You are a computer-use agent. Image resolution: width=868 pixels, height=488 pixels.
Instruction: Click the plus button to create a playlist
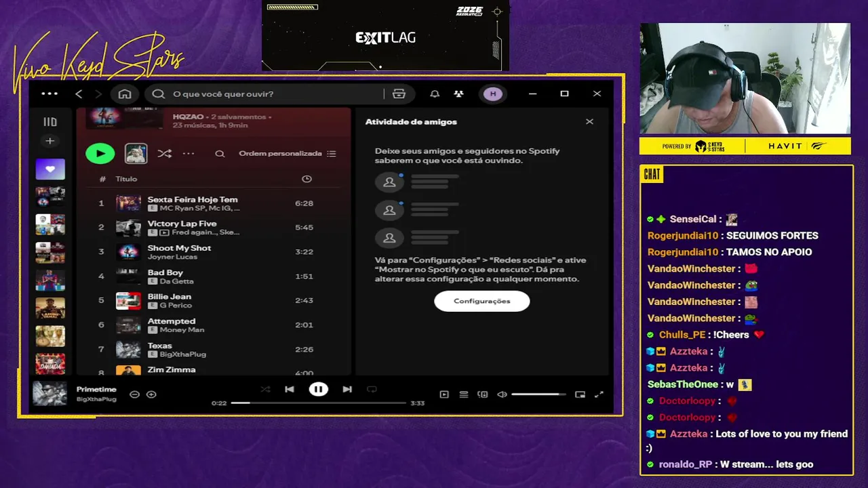50,141
